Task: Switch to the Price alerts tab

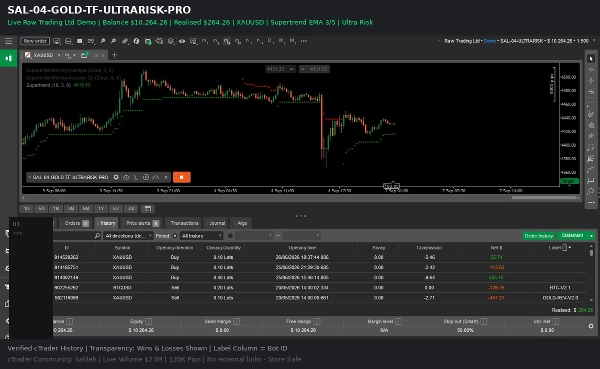Action: pos(141,223)
